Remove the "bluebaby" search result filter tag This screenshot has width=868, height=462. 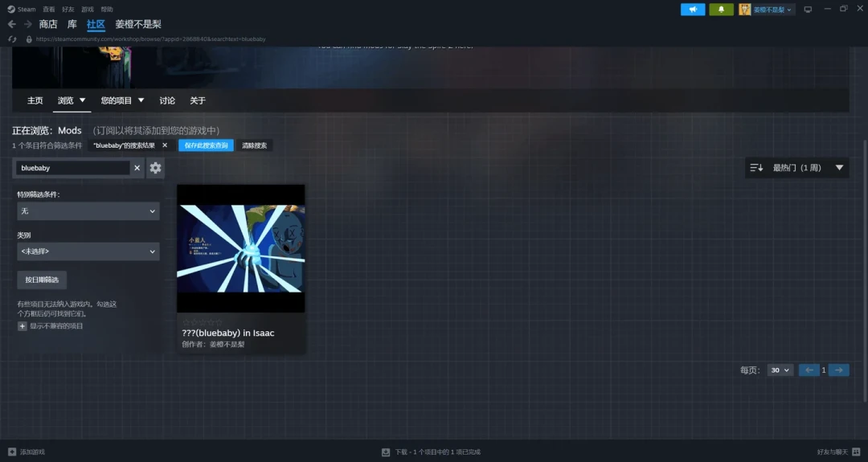[165, 145]
